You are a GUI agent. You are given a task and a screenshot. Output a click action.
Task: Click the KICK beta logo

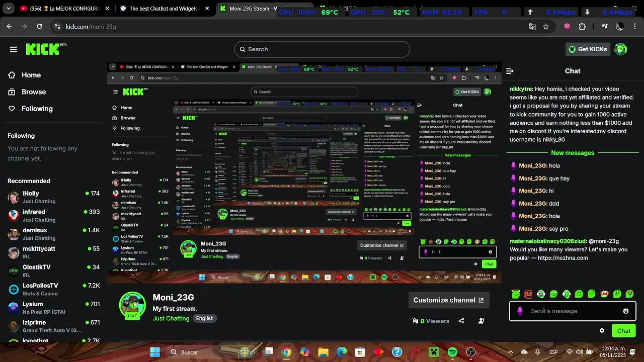[x=46, y=49]
